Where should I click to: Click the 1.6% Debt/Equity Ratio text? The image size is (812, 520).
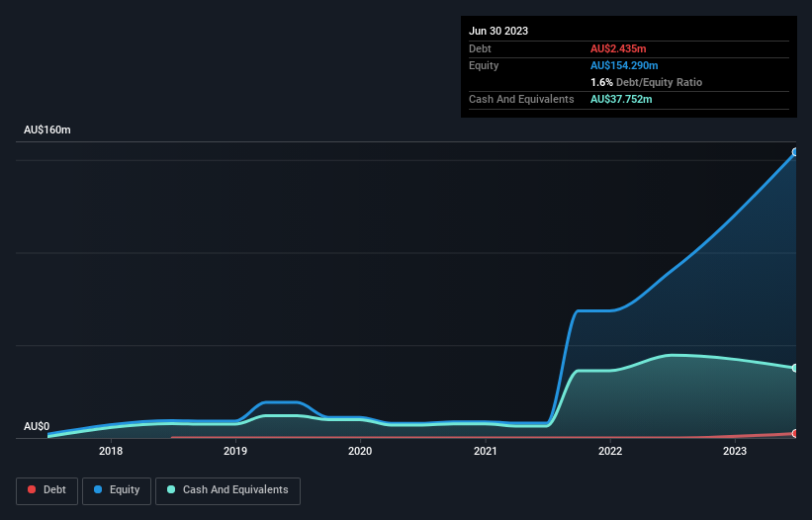click(x=646, y=82)
